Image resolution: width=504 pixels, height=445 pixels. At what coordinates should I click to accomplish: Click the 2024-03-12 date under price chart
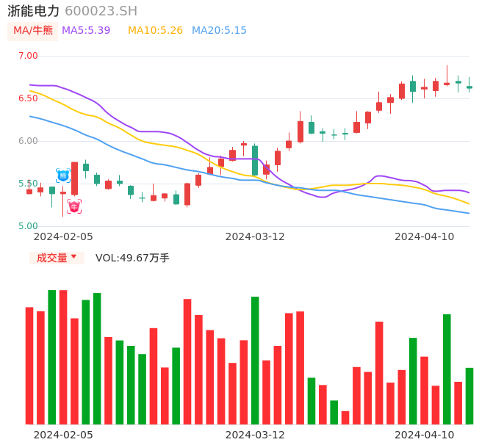255,236
